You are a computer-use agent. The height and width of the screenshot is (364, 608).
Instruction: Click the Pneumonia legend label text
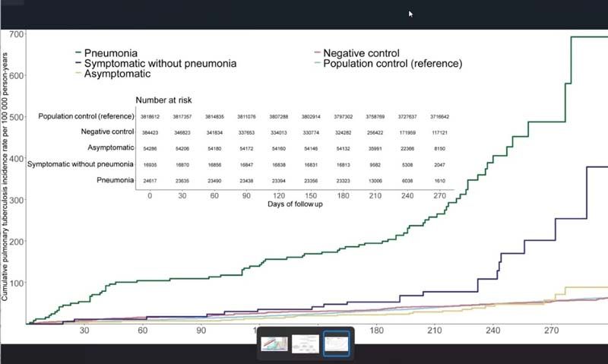tap(111, 53)
